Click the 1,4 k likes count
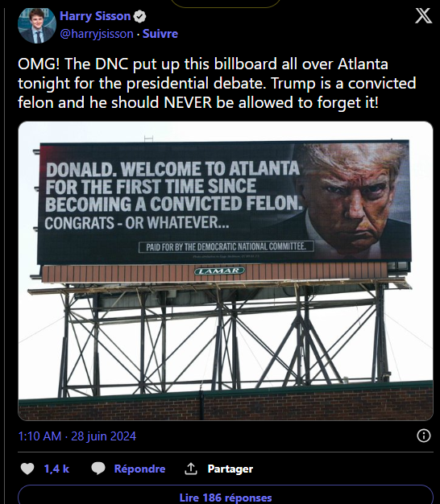This screenshot has height=504, width=440. click(56, 469)
